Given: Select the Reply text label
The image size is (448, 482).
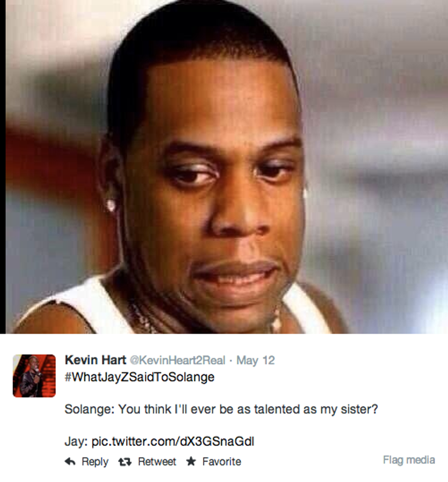Looking at the screenshot, I should pos(95,462).
